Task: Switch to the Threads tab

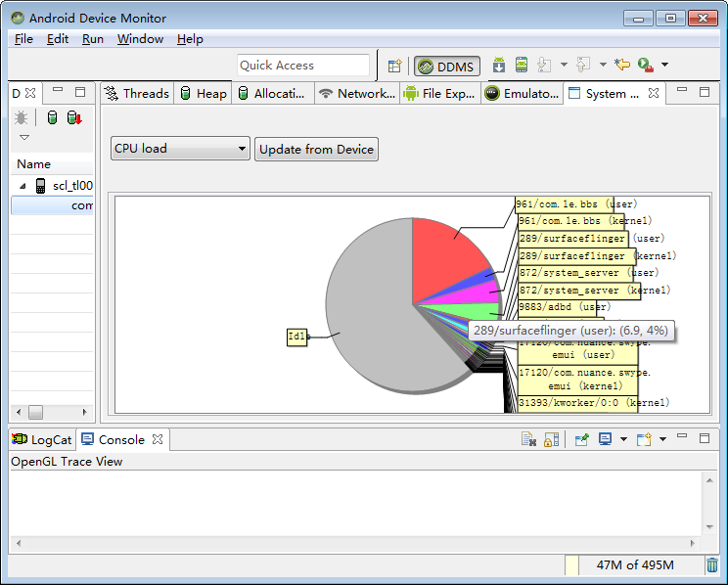Action: point(137,94)
